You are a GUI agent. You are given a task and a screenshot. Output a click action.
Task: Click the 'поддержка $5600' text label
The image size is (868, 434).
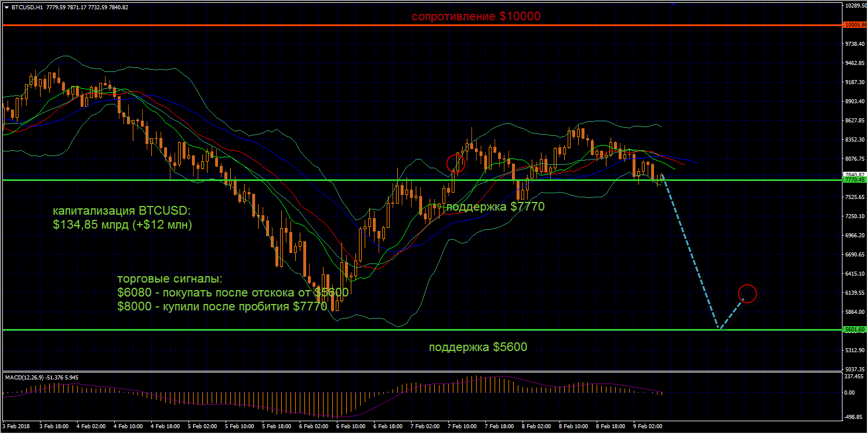click(478, 347)
